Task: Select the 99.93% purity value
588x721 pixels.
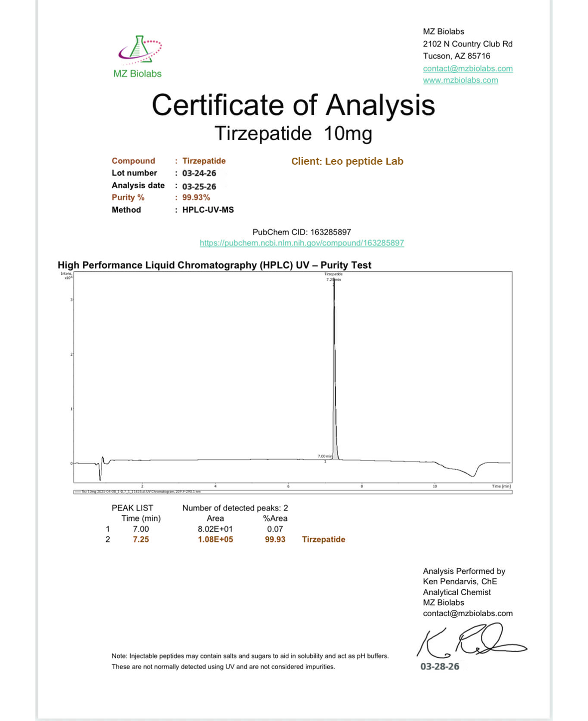Action: point(196,198)
